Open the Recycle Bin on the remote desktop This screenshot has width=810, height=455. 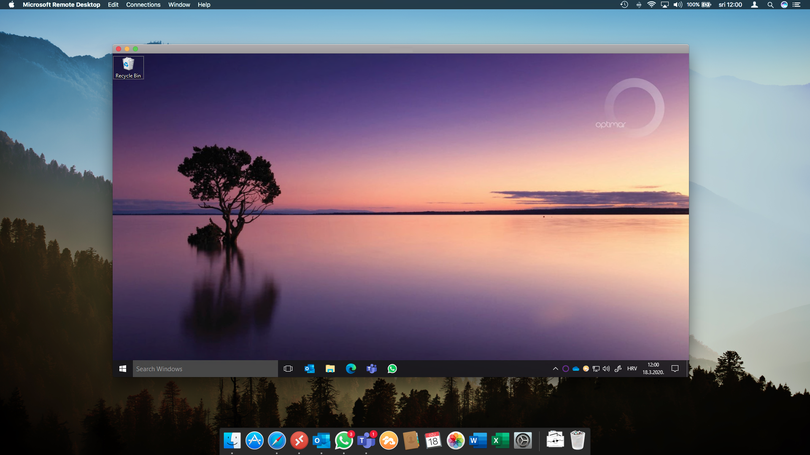pos(128,68)
